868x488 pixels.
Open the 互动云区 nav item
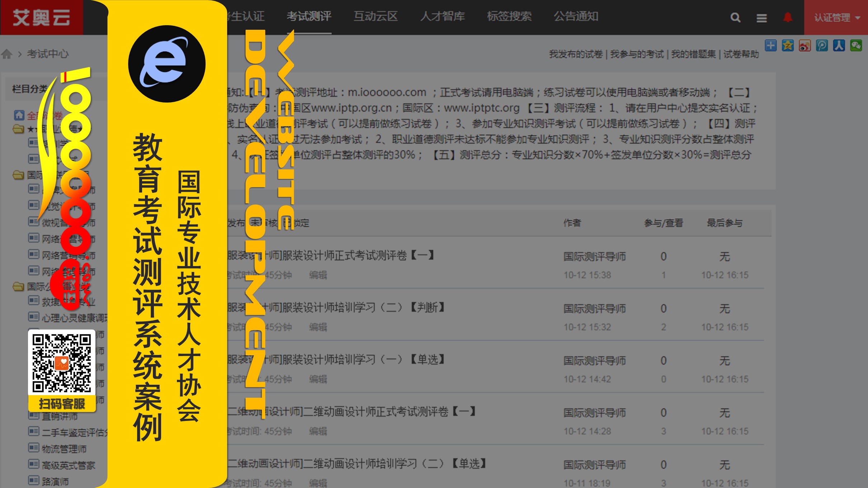(376, 16)
